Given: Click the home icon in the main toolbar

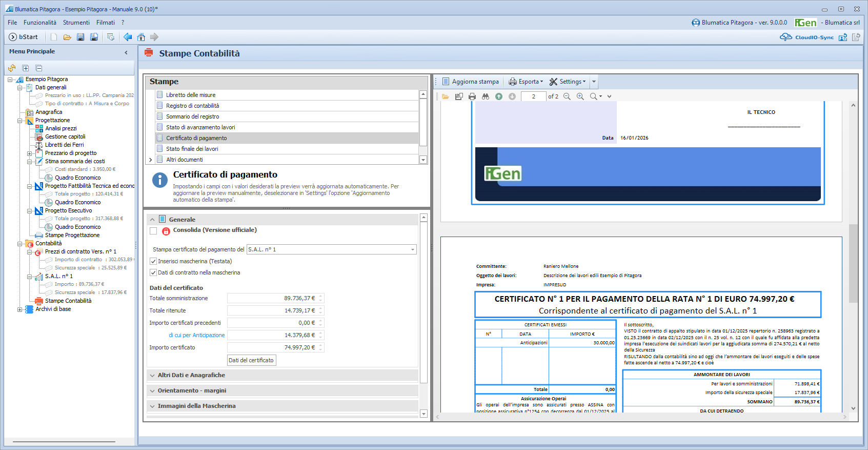Looking at the screenshot, I should click(x=141, y=37).
